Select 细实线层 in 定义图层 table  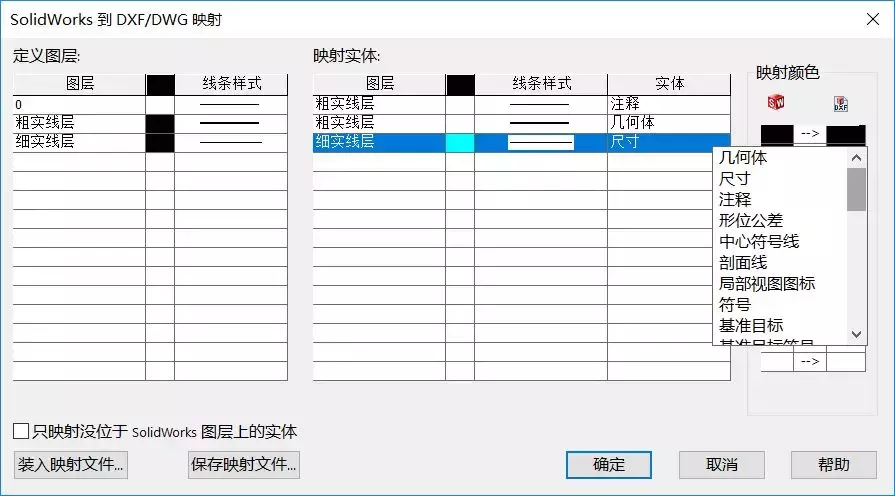click(79, 142)
